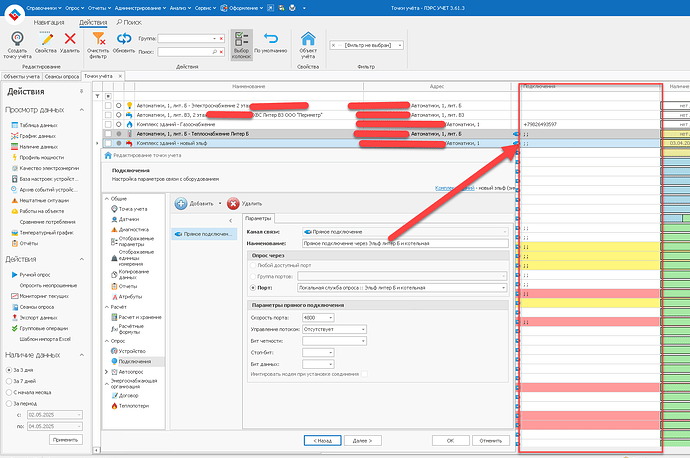Image resolution: width=690 pixels, height=458 pixels.
Task: Open the Администрирование menu
Action: pyautogui.click(x=140, y=8)
